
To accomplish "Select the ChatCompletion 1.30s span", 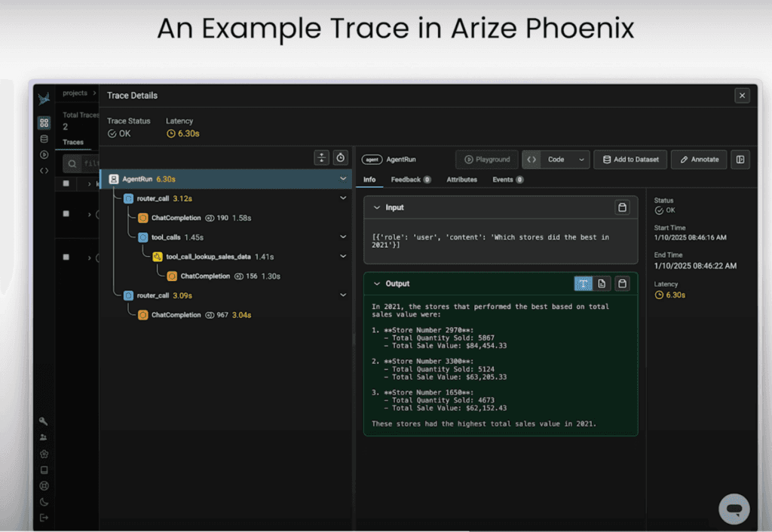I will point(225,276).
